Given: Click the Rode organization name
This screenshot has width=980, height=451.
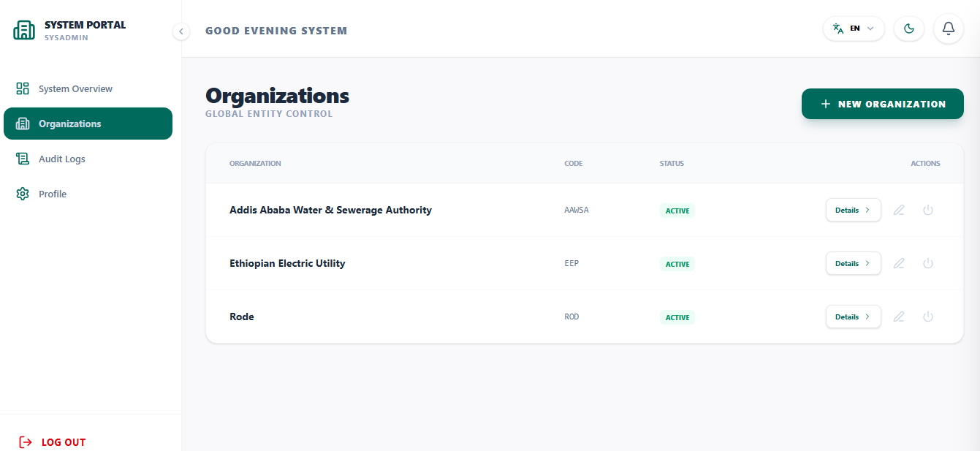Looking at the screenshot, I should (x=242, y=317).
